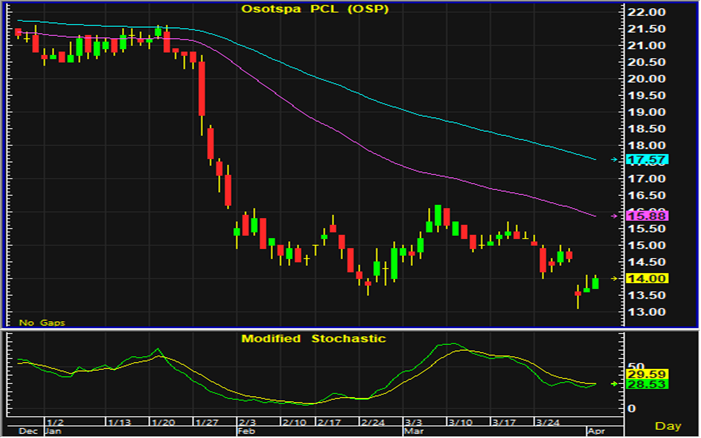Click the 1/2 date axis label
Screen dimensions: 701x438
click(55, 422)
